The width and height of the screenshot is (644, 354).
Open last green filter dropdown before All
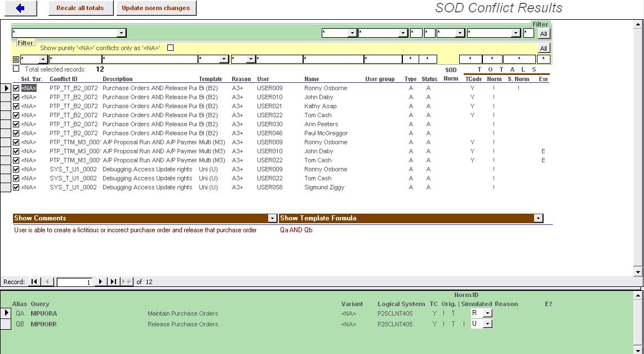point(516,33)
